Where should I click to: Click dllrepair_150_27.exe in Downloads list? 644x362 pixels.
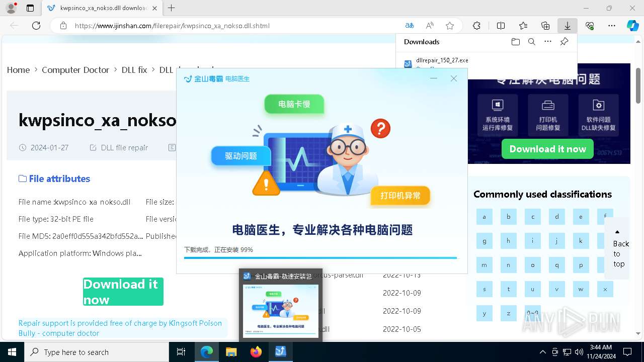coord(442,60)
